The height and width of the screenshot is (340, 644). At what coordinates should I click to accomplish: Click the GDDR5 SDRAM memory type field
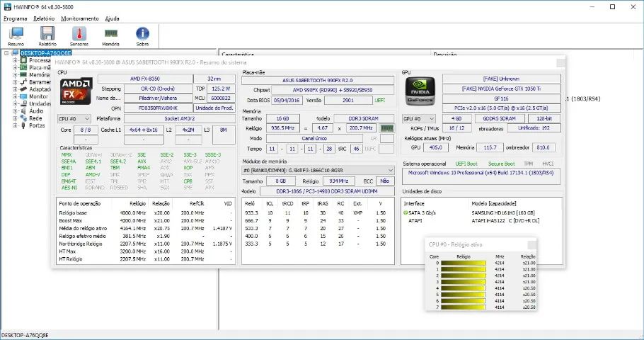(500, 119)
